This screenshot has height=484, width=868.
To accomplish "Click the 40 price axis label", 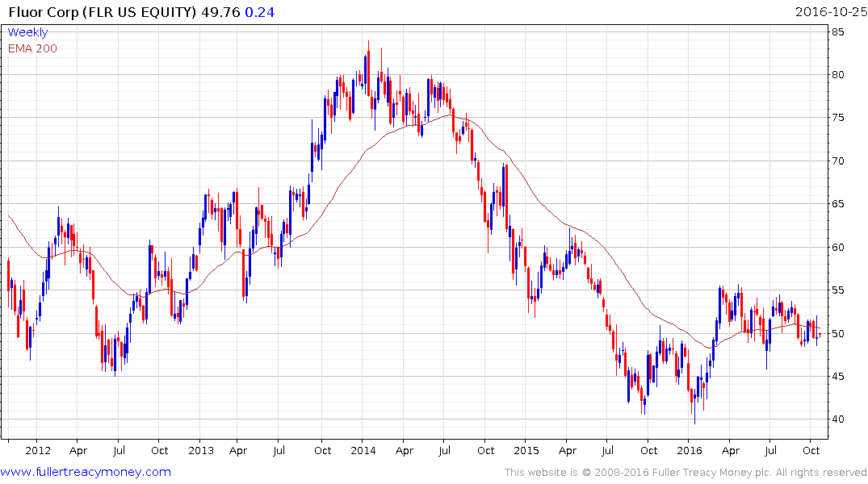I will (x=838, y=419).
